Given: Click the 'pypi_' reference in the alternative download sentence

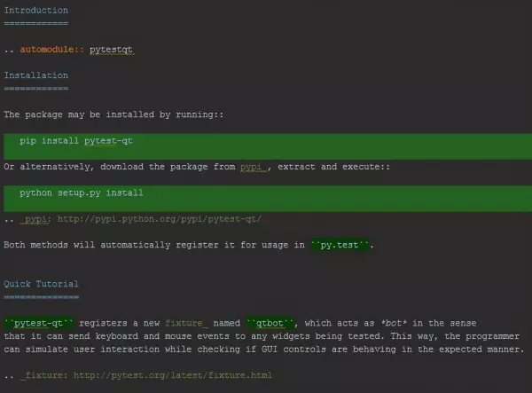Looking at the screenshot, I should click(253, 167).
